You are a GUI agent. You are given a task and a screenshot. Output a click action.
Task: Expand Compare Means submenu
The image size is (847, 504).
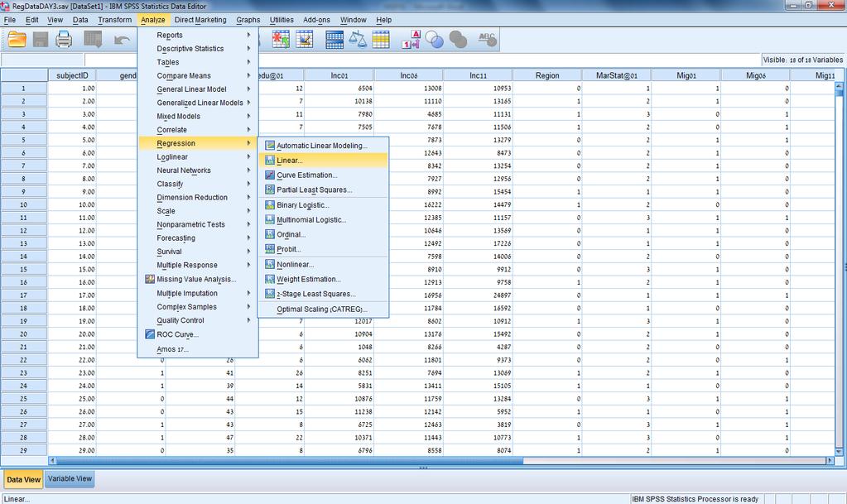[x=198, y=75]
